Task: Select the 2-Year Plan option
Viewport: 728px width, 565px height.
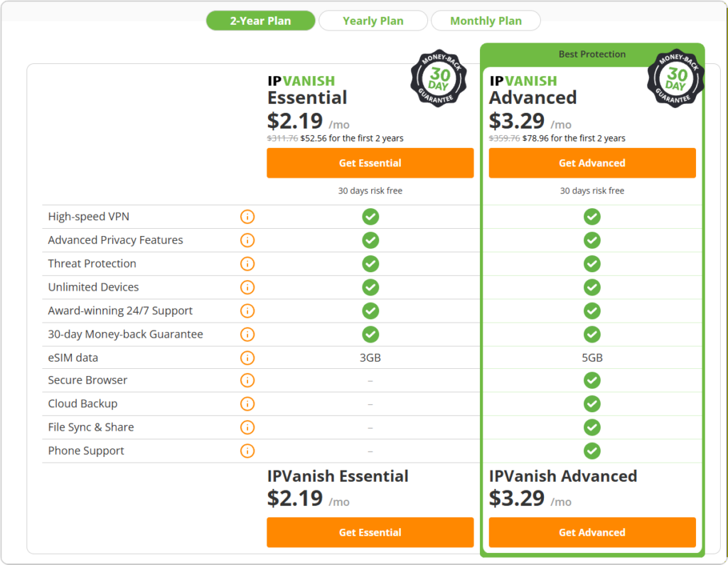Action: pos(260,21)
